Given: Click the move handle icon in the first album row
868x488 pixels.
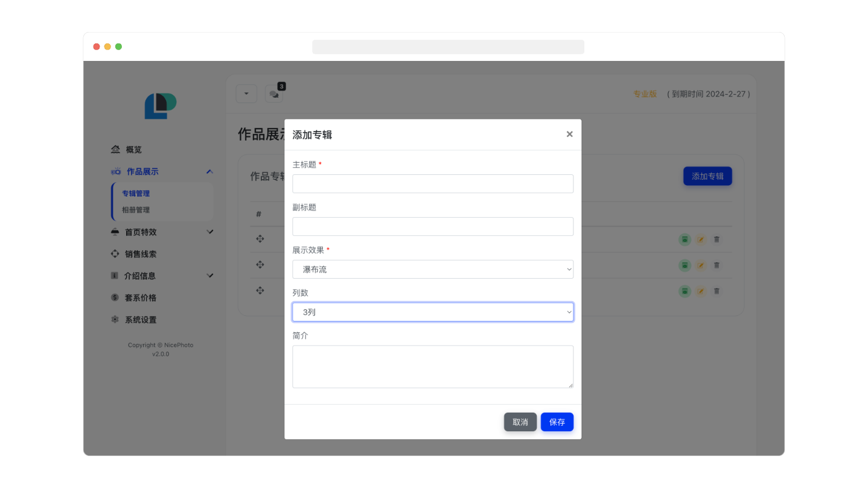Looking at the screenshot, I should pyautogui.click(x=260, y=239).
